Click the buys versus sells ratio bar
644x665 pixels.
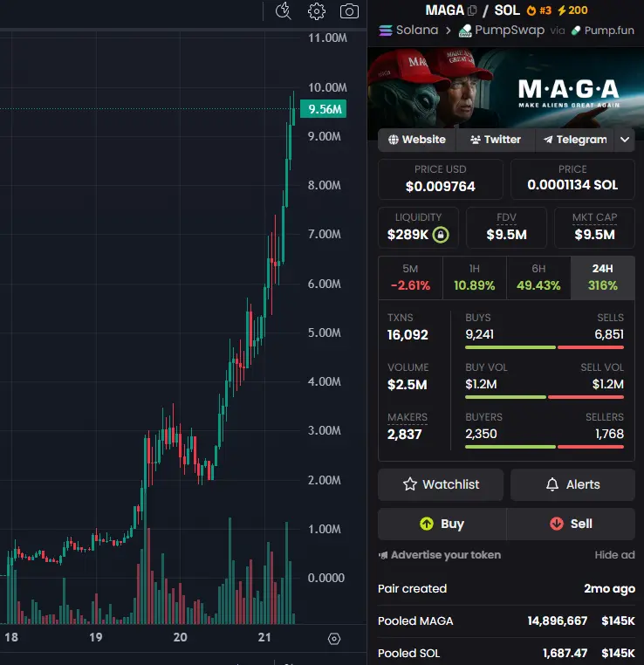click(x=545, y=347)
